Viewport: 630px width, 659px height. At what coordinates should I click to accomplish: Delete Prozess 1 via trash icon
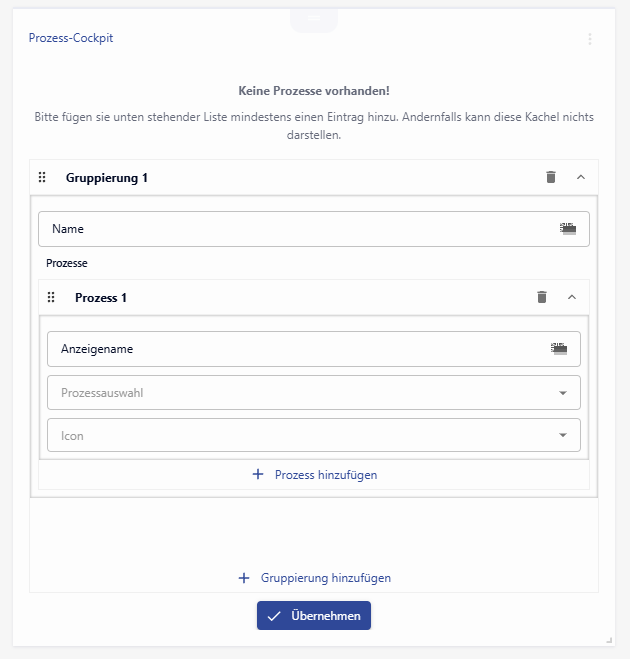click(542, 297)
